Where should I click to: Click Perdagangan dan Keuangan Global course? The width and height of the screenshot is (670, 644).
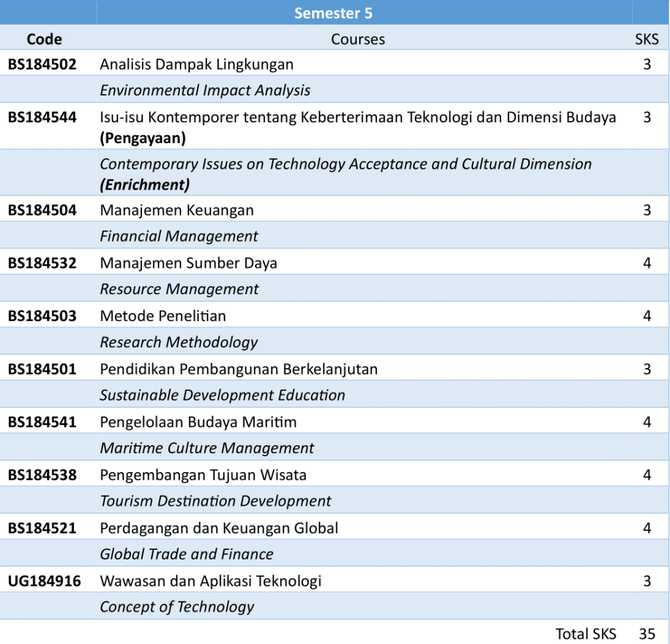219,528
